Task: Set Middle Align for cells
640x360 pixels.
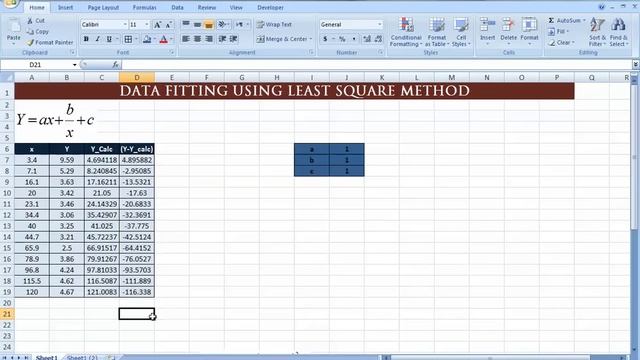Action: (x=197, y=24)
